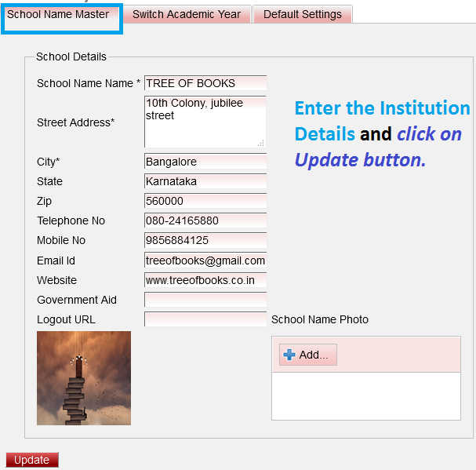Select the City field containing Bangalore
The height and width of the screenshot is (470, 476).
tap(205, 162)
